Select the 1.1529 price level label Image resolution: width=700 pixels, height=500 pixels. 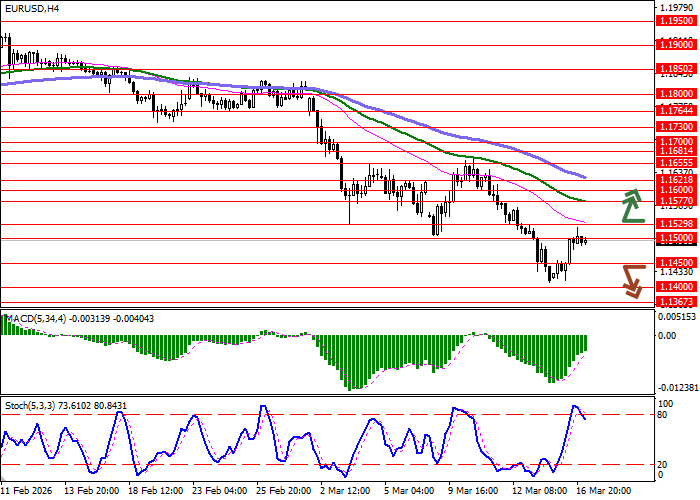point(676,224)
